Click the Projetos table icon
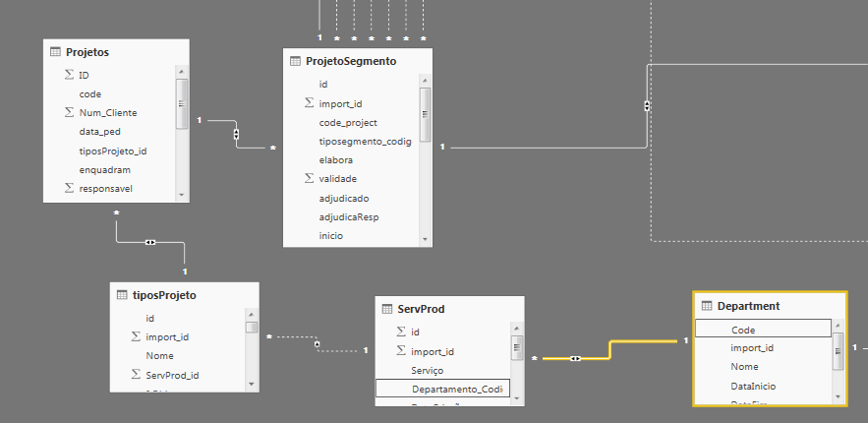 [x=55, y=52]
